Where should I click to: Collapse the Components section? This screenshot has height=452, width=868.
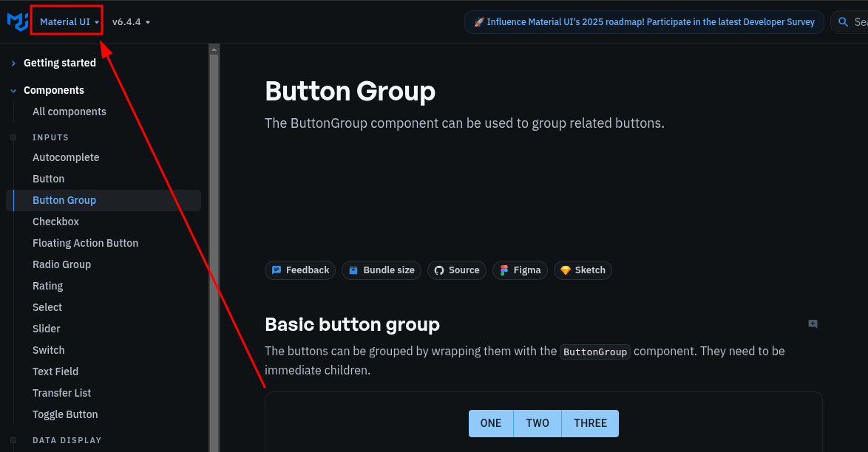tap(53, 90)
